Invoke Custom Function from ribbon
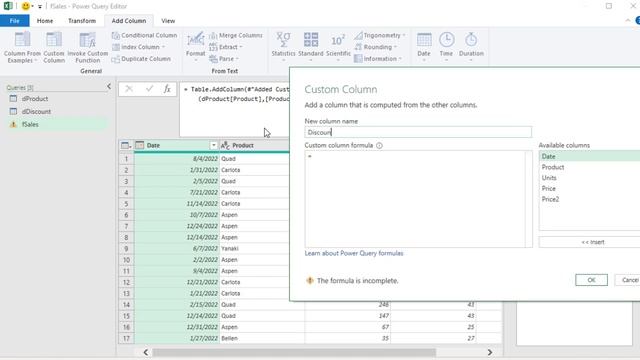This screenshot has width=640, height=360. tap(87, 47)
